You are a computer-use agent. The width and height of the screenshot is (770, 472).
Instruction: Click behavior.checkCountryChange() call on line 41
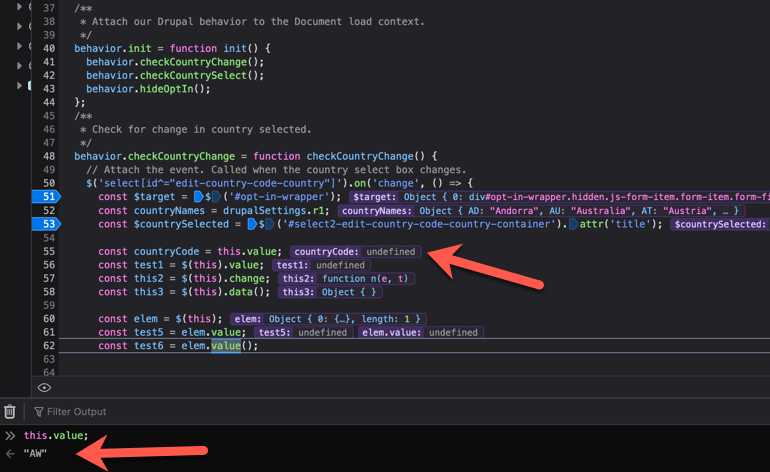click(175, 62)
